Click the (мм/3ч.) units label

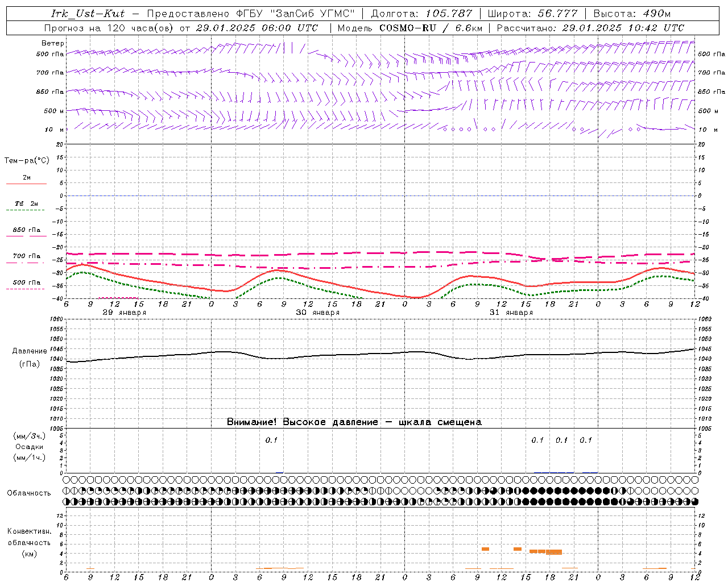[x=29, y=436]
